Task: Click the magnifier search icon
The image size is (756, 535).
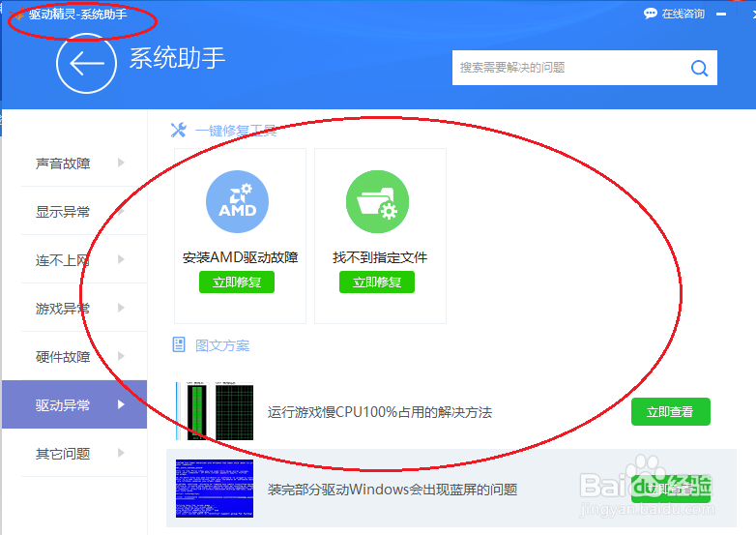Action: pos(699,68)
